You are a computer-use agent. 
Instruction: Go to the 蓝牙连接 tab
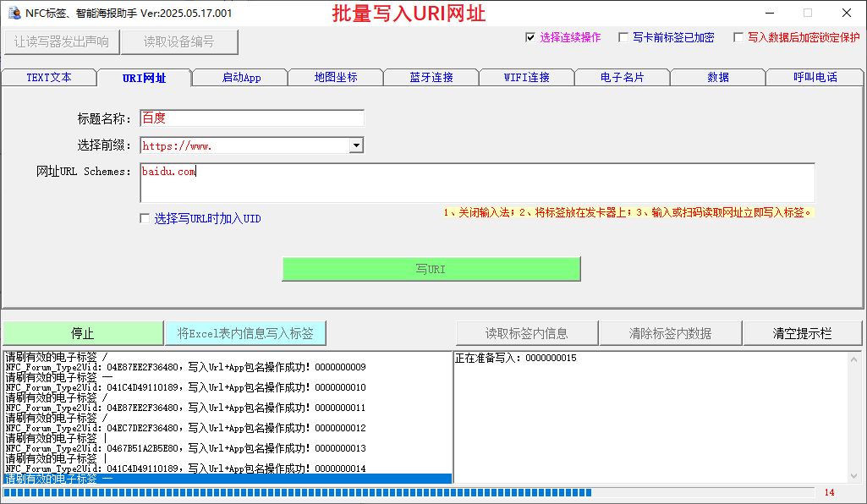[x=431, y=78]
